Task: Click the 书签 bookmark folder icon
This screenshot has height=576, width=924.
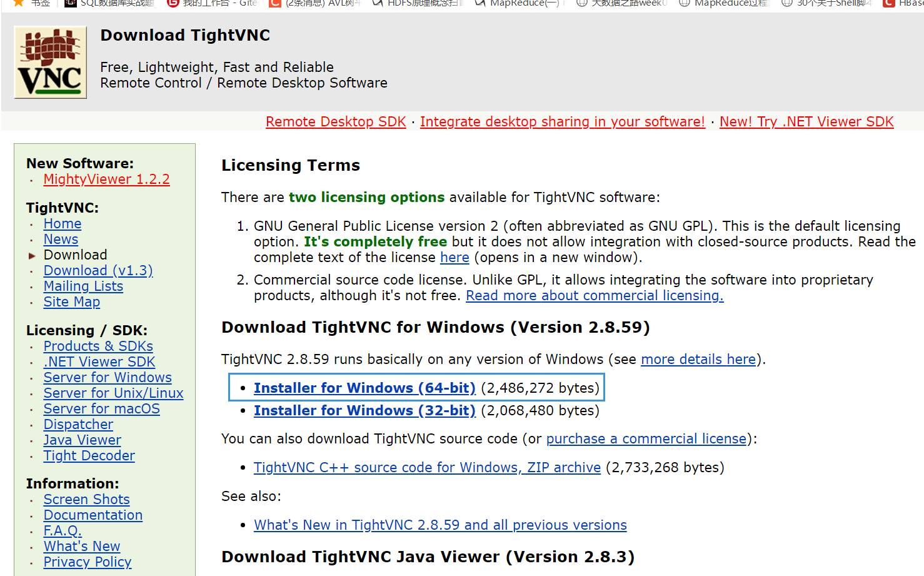Action: point(19,4)
